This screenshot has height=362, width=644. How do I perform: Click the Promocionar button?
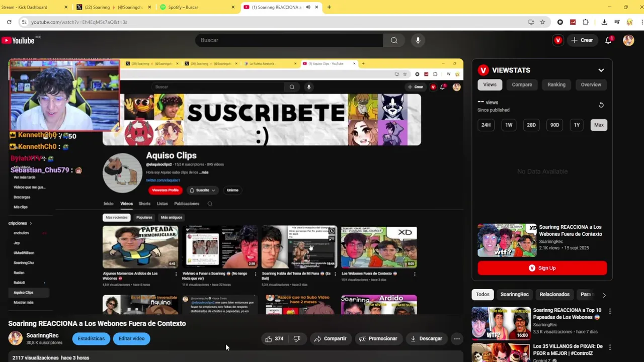tap(378, 339)
